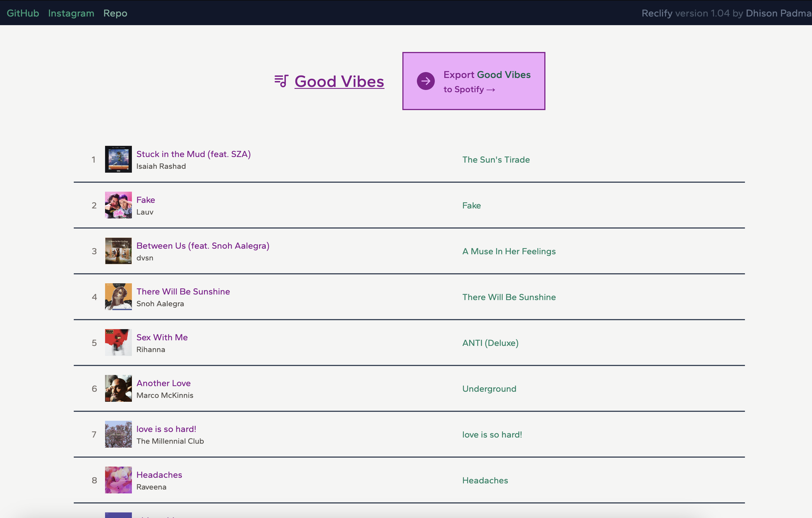This screenshot has height=518, width=812.
Task: Open the Underground album link
Action: pyautogui.click(x=489, y=389)
